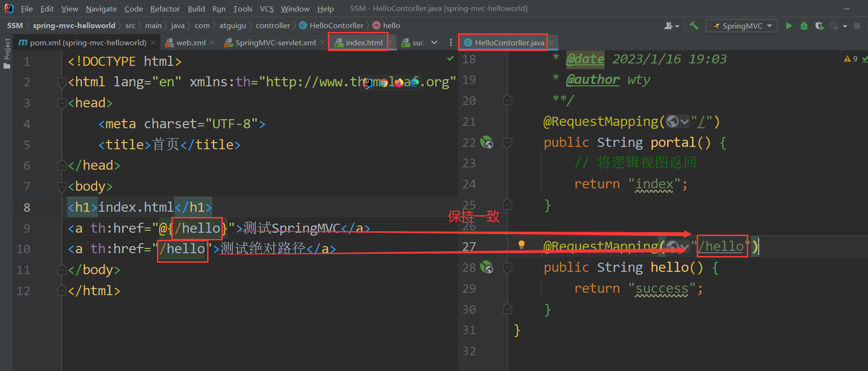This screenshot has height=371, width=868.
Task: Open the editor tabs more options menu
Action: click(x=450, y=42)
